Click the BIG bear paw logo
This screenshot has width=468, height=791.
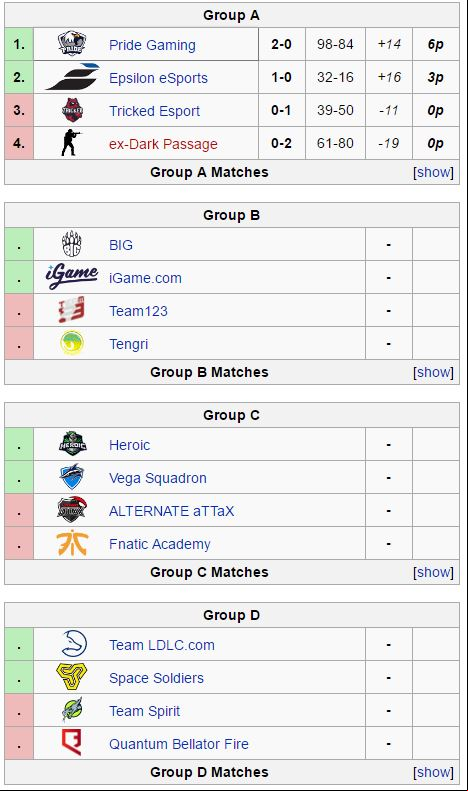[72, 244]
